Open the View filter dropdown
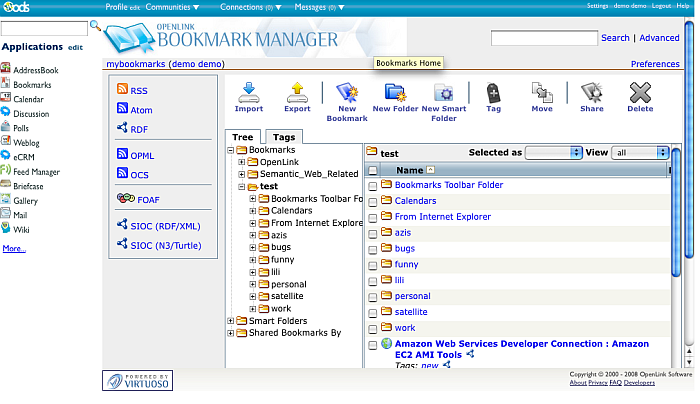700x404 pixels. tap(640, 153)
